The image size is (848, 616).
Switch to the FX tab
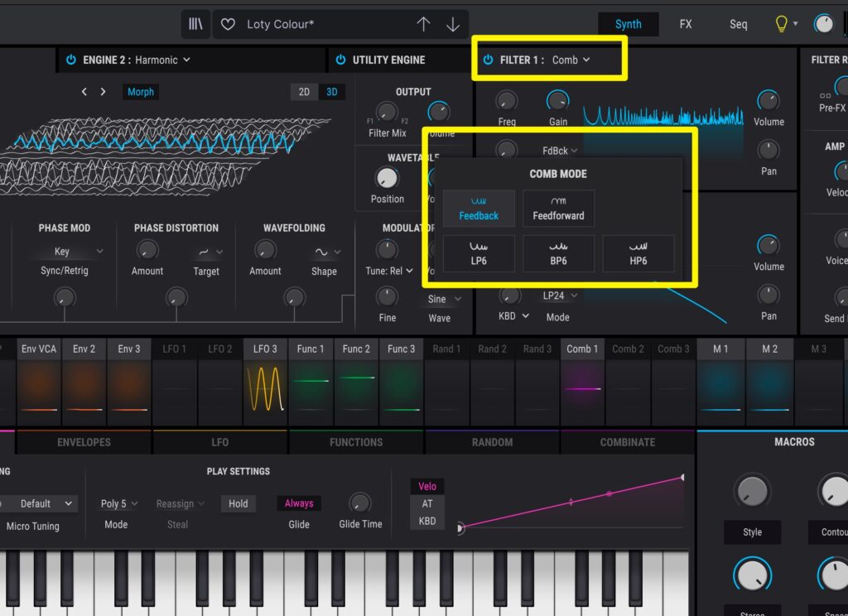(686, 24)
